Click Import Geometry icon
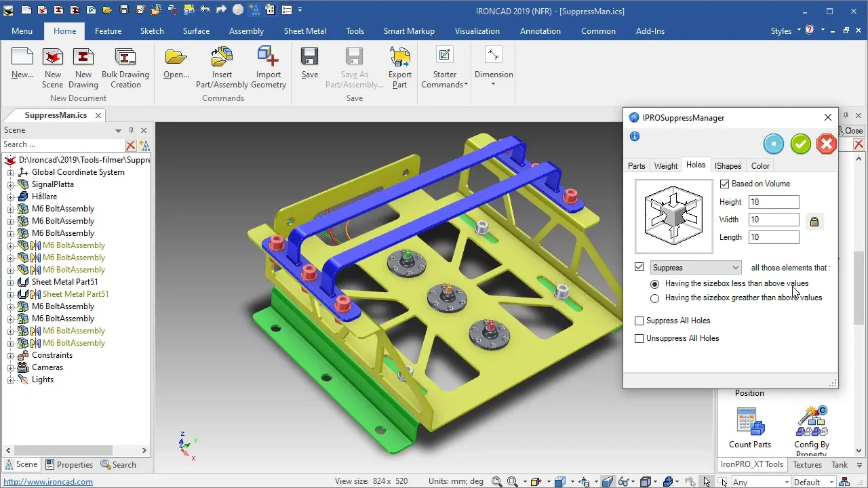Viewport: 868px width, 488px height. (x=269, y=57)
